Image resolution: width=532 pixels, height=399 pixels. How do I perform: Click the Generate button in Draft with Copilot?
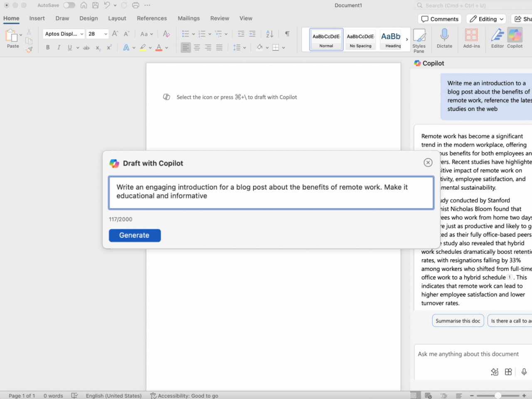135,235
